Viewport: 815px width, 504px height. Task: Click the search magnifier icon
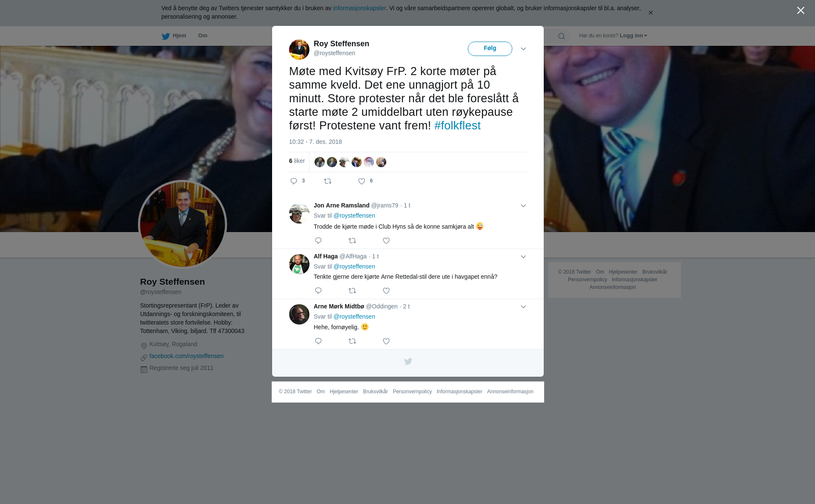pos(562,36)
